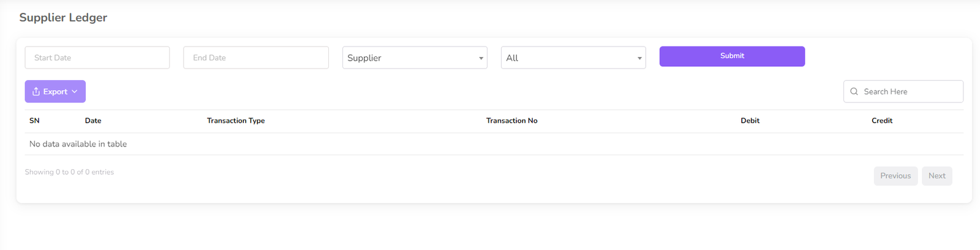Sort by the Date column header
This screenshot has width=980, height=250.
tap(93, 121)
